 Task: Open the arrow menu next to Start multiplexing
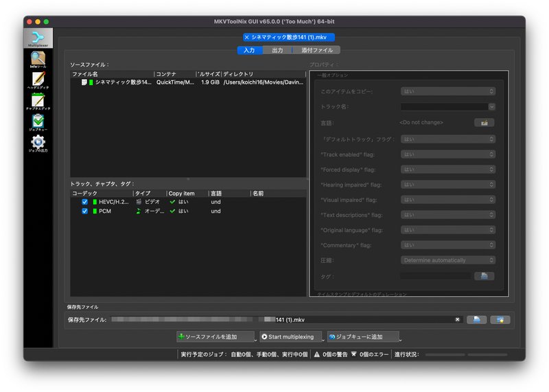click(323, 339)
